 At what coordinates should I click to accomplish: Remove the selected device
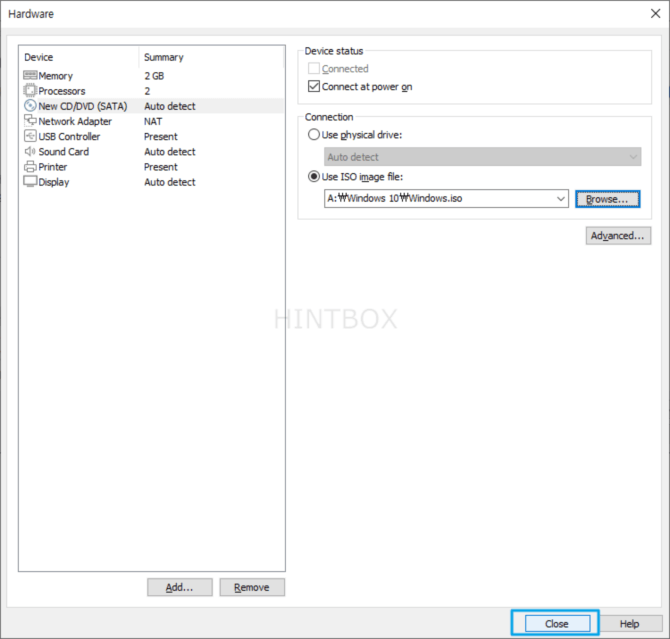(x=252, y=587)
